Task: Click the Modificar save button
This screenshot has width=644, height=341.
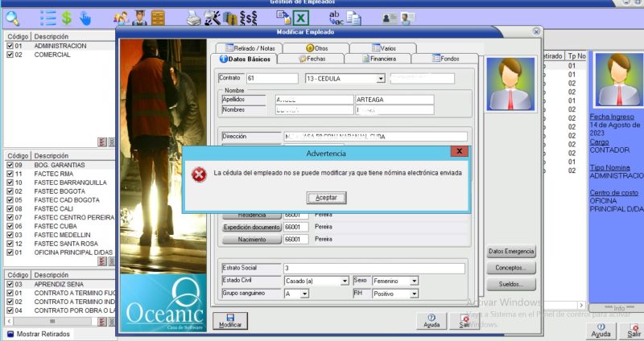Action: point(229,321)
